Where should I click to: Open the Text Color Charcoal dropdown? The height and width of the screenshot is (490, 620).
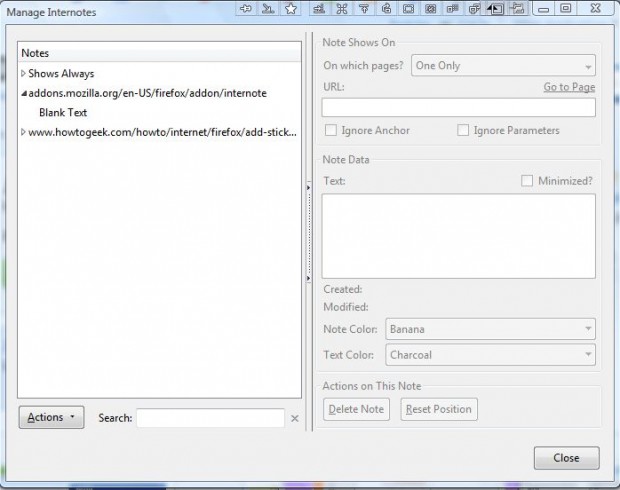(490, 355)
